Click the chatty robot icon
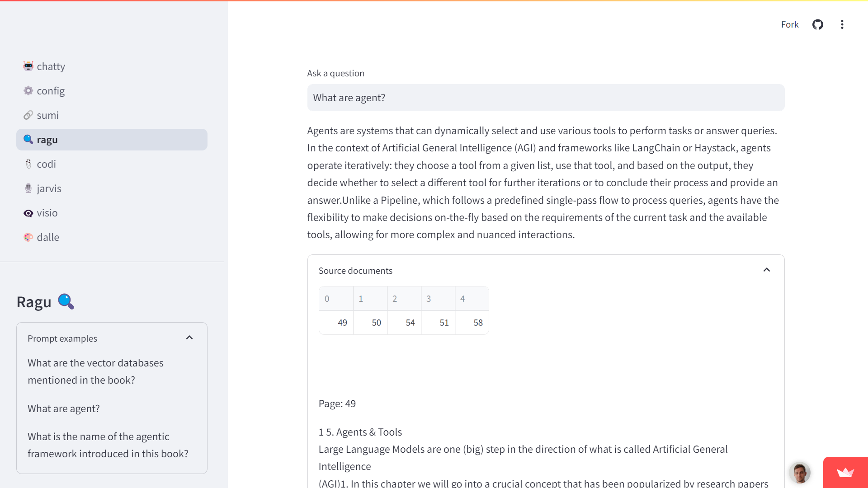Viewport: 868px width, 488px height. 28,66
